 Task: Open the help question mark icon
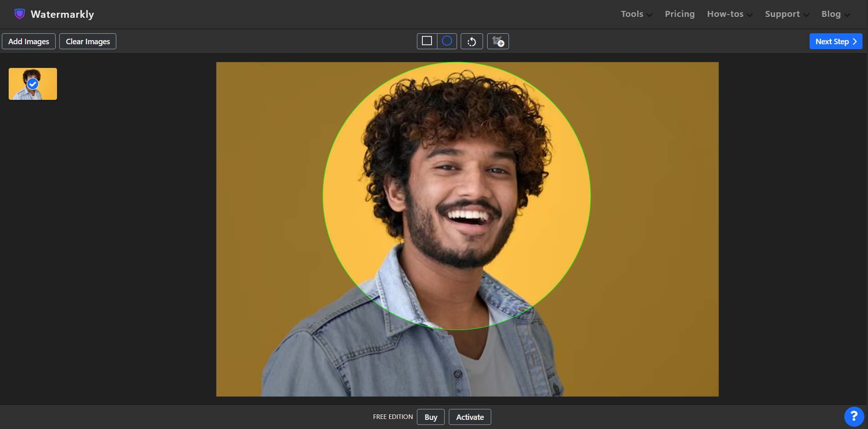tap(854, 416)
